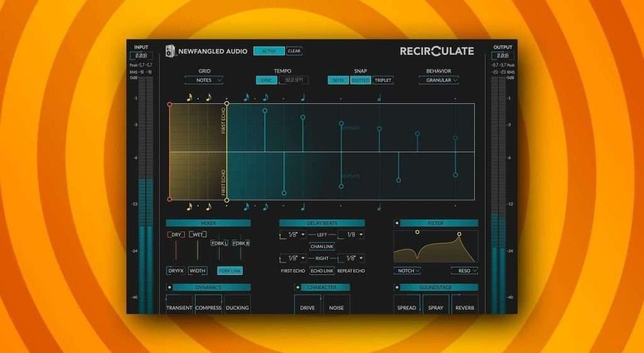Toggle the Character section power dot
The width and height of the screenshot is (644, 353).
tap(298, 287)
